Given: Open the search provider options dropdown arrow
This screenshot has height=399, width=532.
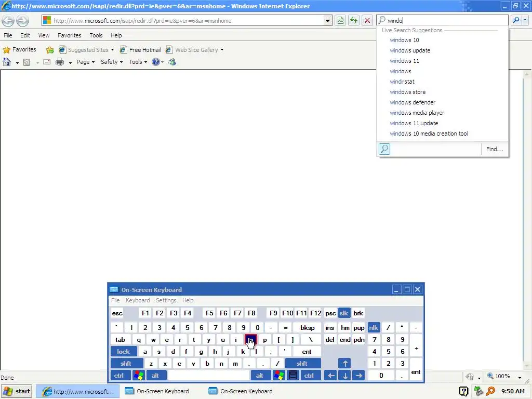Looking at the screenshot, I should point(525,20).
